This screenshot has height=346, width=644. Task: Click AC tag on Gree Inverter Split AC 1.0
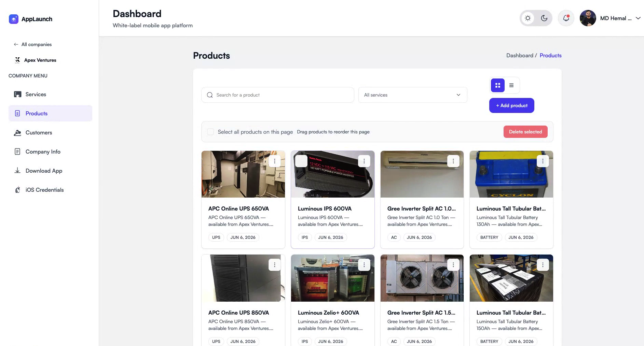(394, 237)
